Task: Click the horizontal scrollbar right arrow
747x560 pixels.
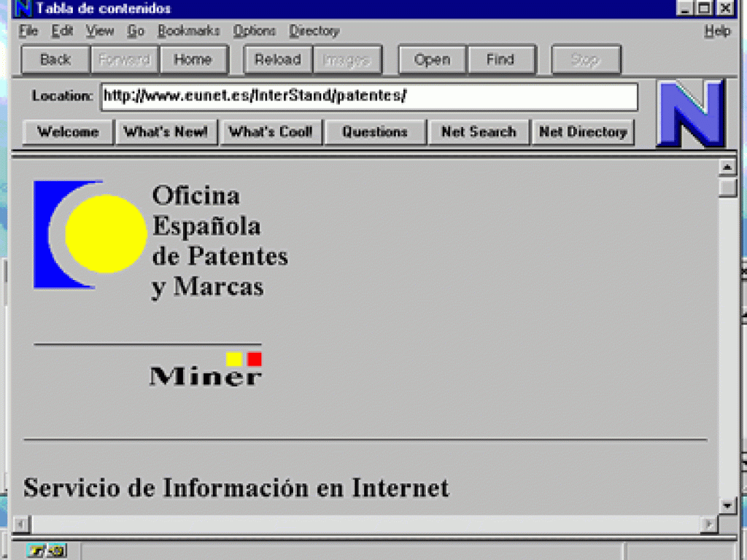Action: pos(708,524)
